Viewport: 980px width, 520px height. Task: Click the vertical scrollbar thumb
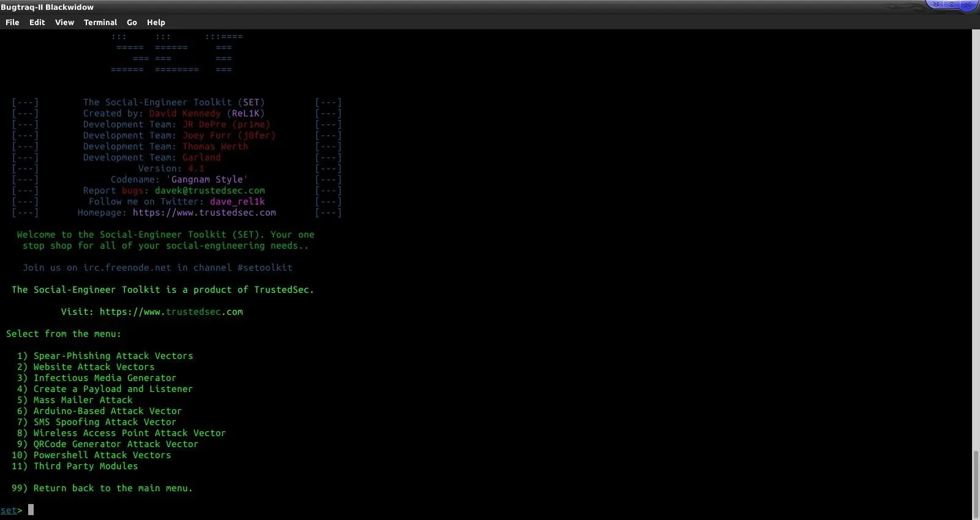[x=976, y=484]
